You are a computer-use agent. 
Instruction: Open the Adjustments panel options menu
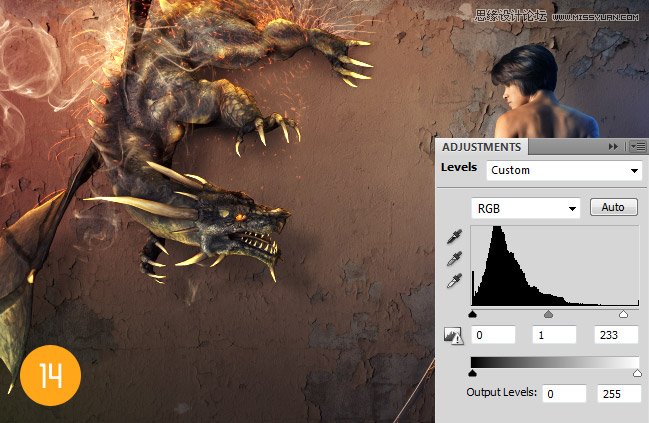634,146
